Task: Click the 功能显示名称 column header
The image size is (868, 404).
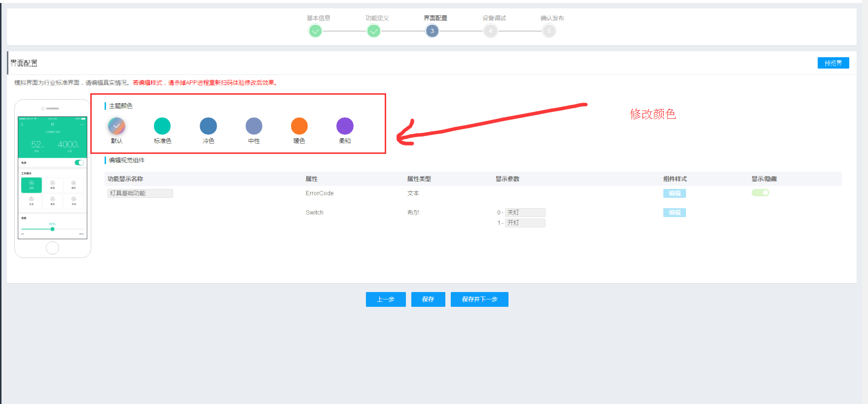Action: click(x=125, y=179)
